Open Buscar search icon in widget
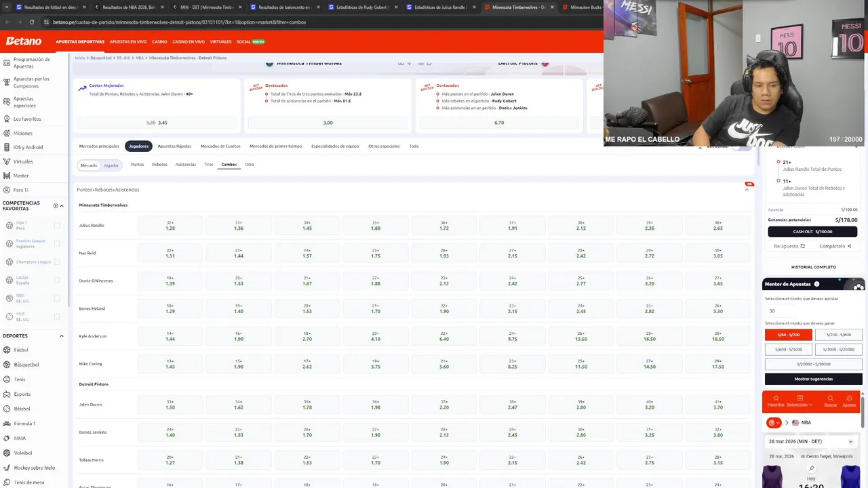 (830, 399)
